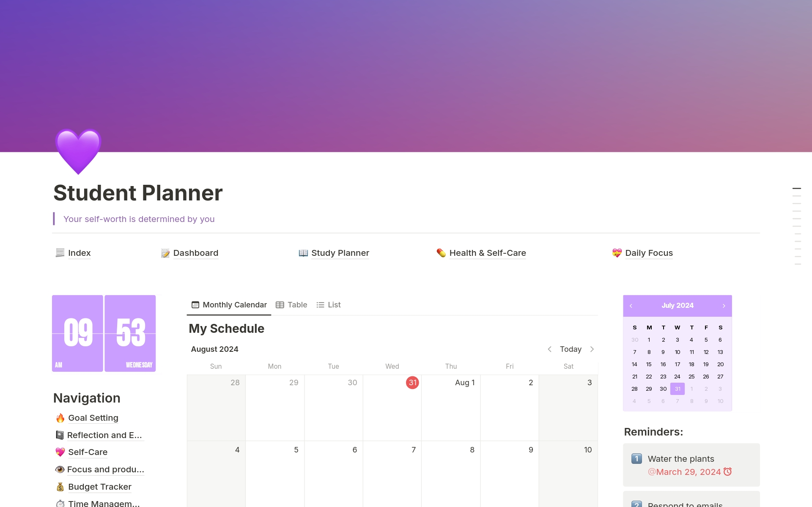Viewport: 812px width, 507px height.
Task: Select July 31 on mini calendar
Action: [677, 389]
